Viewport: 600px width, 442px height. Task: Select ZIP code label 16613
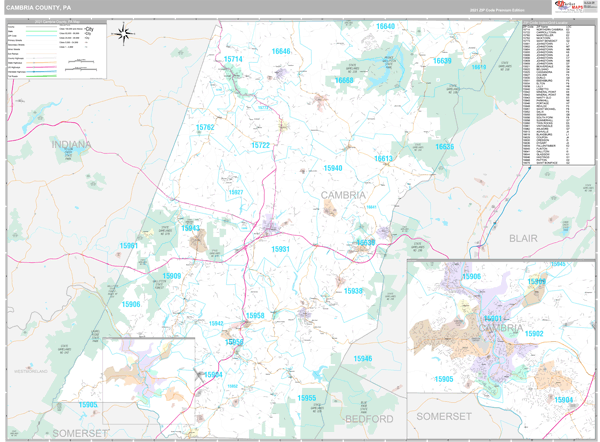pos(383,158)
